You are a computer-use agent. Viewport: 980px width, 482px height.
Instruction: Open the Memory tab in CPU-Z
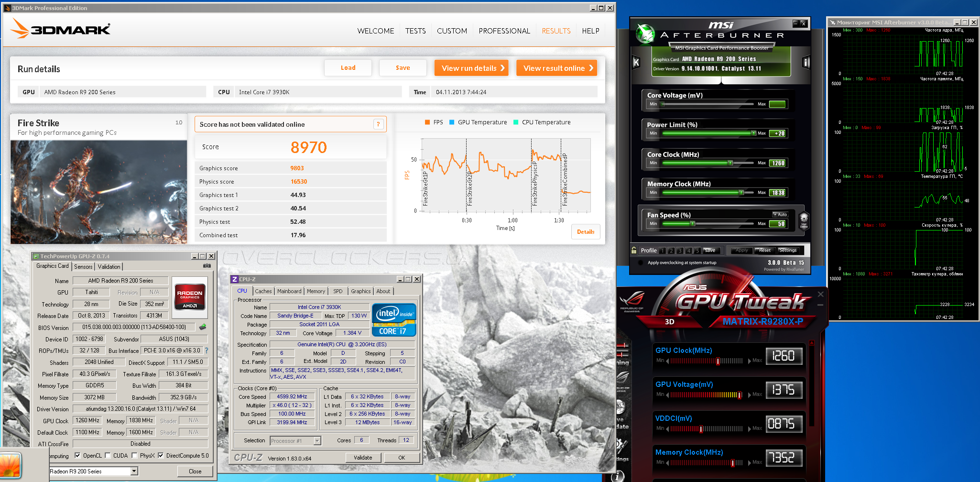316,291
